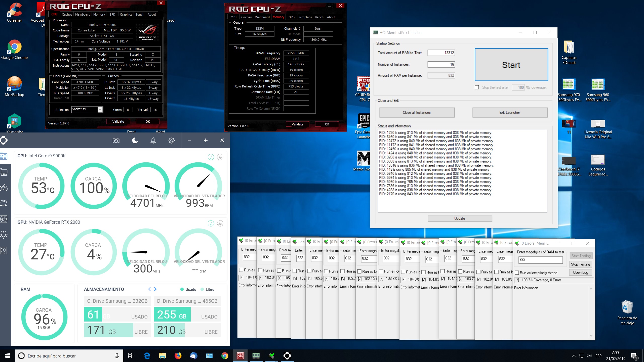
Task: Show hidden system tray icons
Action: click(x=574, y=356)
